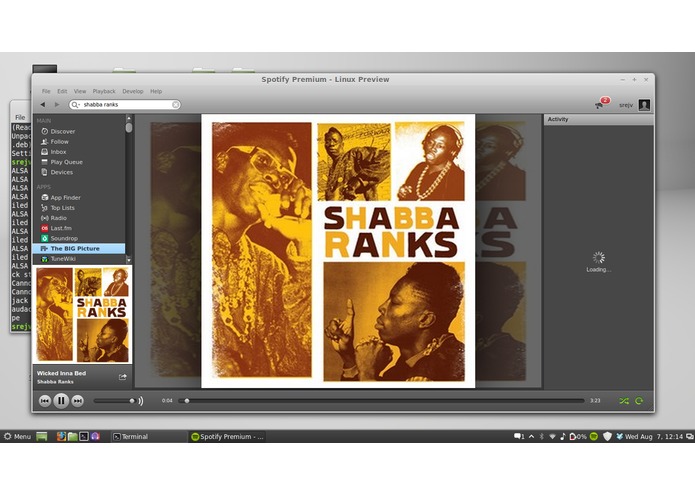Click the network wifi tray icon
This screenshot has height=494, width=695.
[x=552, y=436]
